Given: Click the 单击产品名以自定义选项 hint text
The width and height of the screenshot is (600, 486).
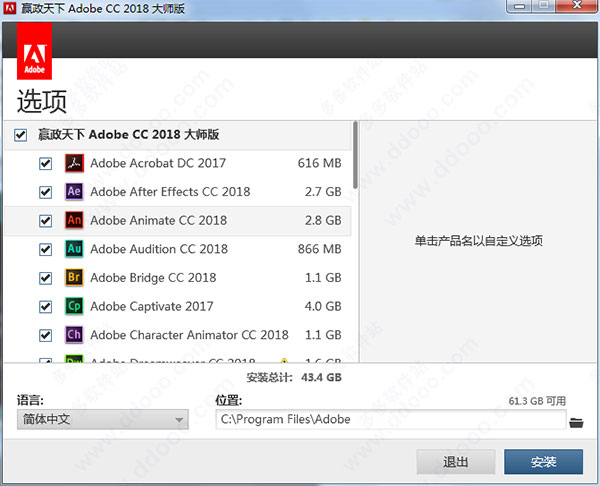Looking at the screenshot, I should 479,241.
